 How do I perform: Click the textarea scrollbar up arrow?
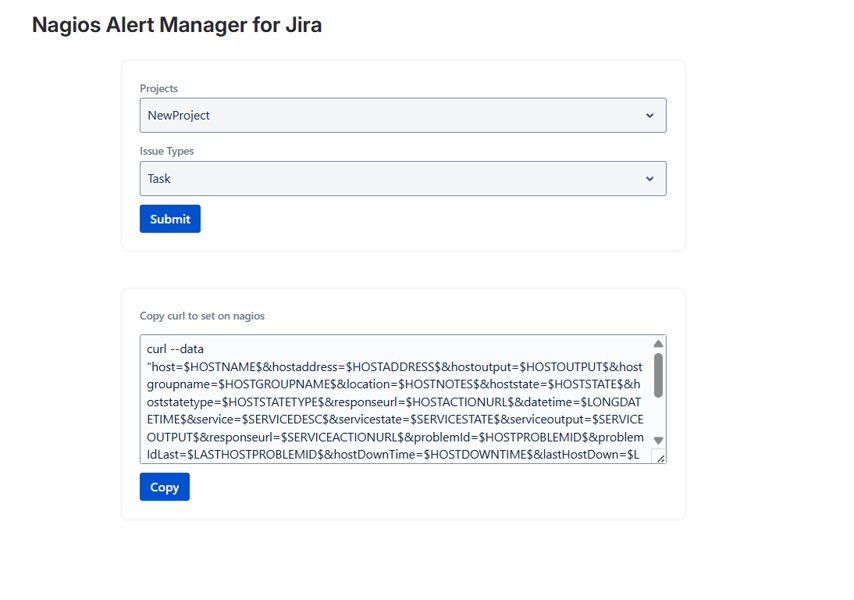coord(658,344)
